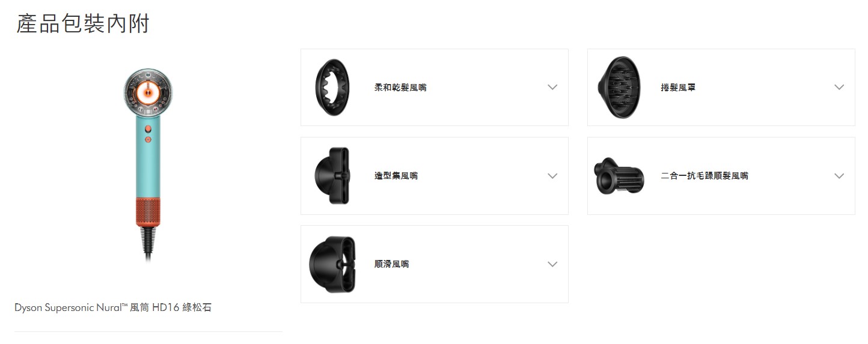Expand the 二合一抗毛躁順髮風嘴 chevron
868x344 pixels.
pos(839,176)
